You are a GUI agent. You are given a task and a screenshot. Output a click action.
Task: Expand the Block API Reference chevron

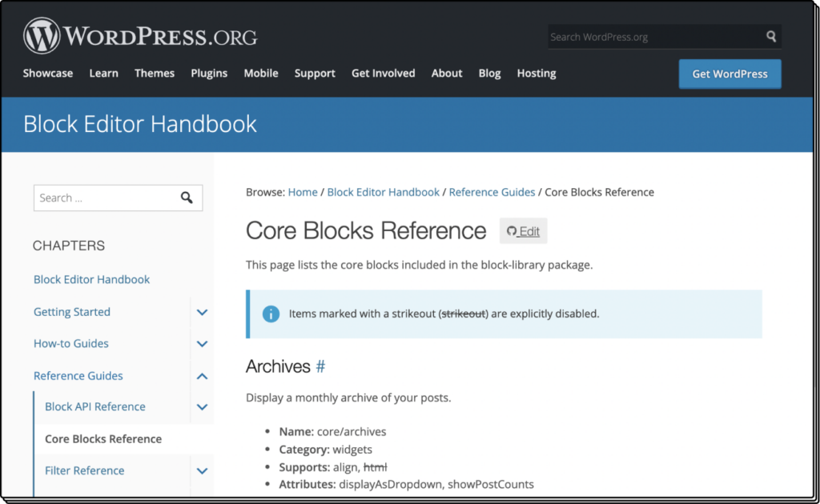click(x=202, y=407)
